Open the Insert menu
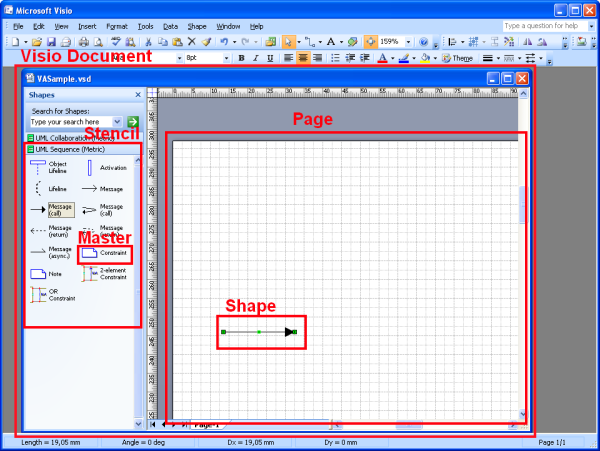The height and width of the screenshot is (451, 600). click(x=87, y=26)
